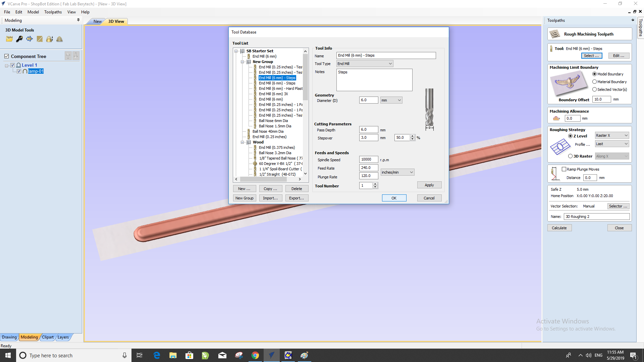Viewport: 644px width, 362px height.
Task: Collapse the New Group tree node
Action: click(242, 62)
